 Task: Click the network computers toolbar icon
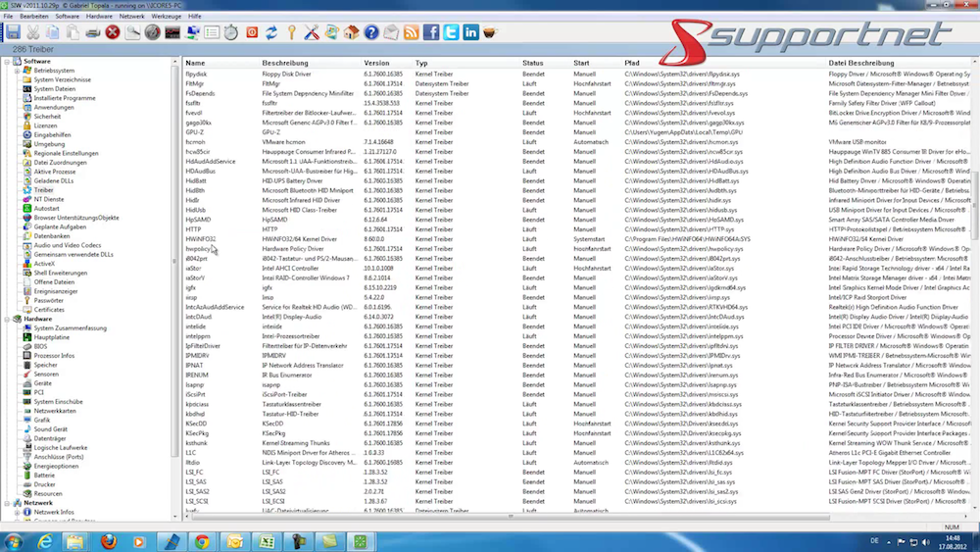point(192,32)
